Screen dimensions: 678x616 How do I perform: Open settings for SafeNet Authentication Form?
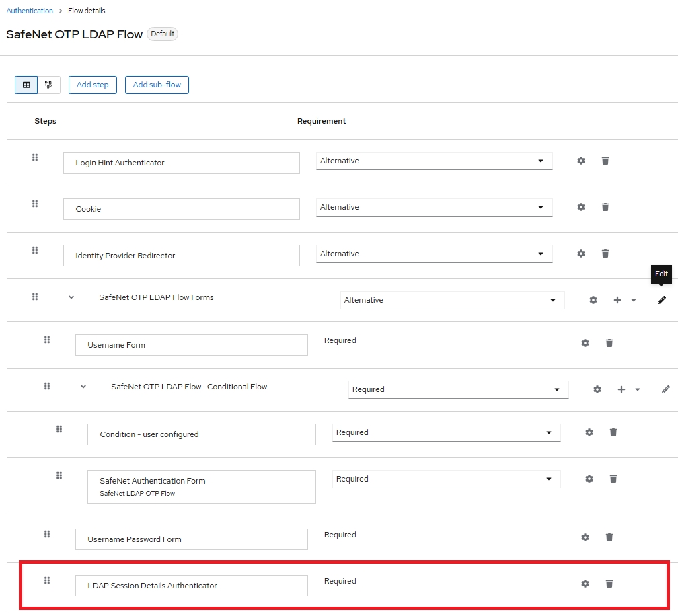click(x=589, y=479)
